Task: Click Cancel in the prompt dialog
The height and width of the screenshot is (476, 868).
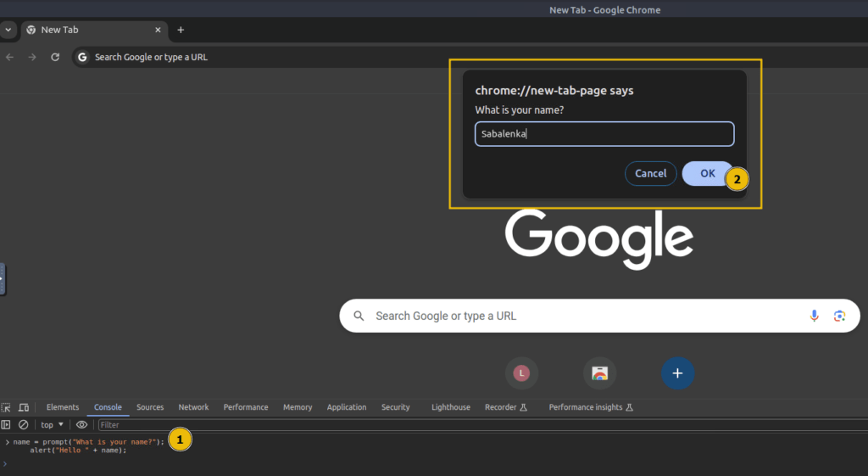Action: pyautogui.click(x=650, y=173)
